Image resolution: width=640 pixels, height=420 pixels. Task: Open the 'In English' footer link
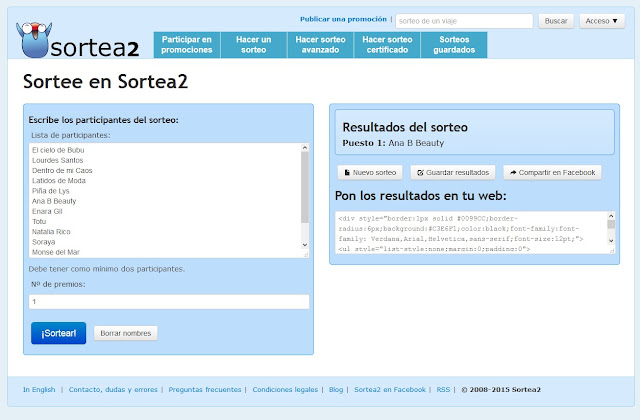point(39,389)
